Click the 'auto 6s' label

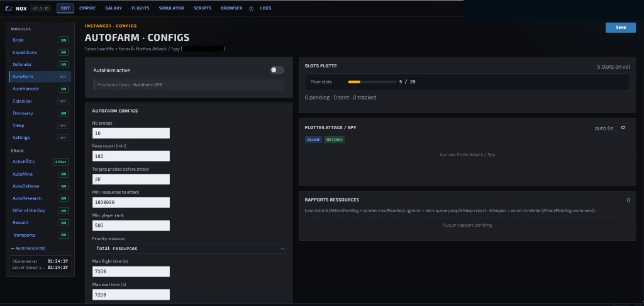coord(604,128)
